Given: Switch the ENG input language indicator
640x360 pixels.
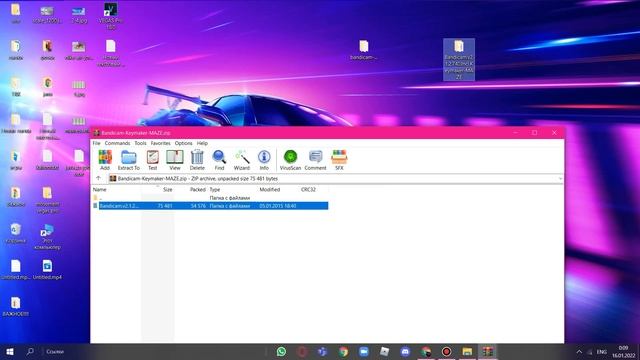Looking at the screenshot, I should coord(602,351).
